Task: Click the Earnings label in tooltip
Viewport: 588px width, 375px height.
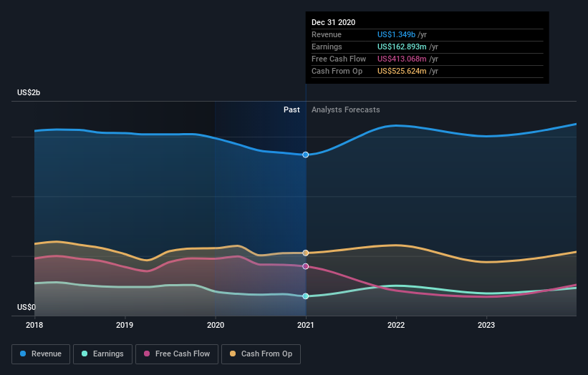Action: [327, 47]
